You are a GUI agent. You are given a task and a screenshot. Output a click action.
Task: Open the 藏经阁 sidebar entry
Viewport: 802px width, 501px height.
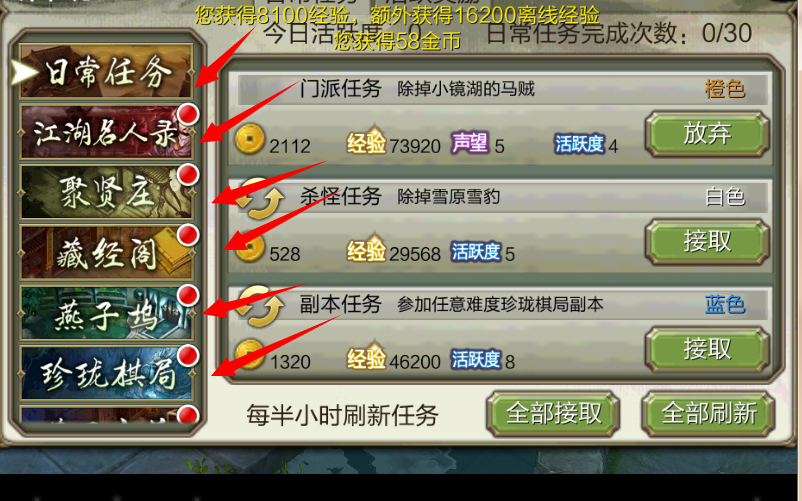(x=106, y=252)
